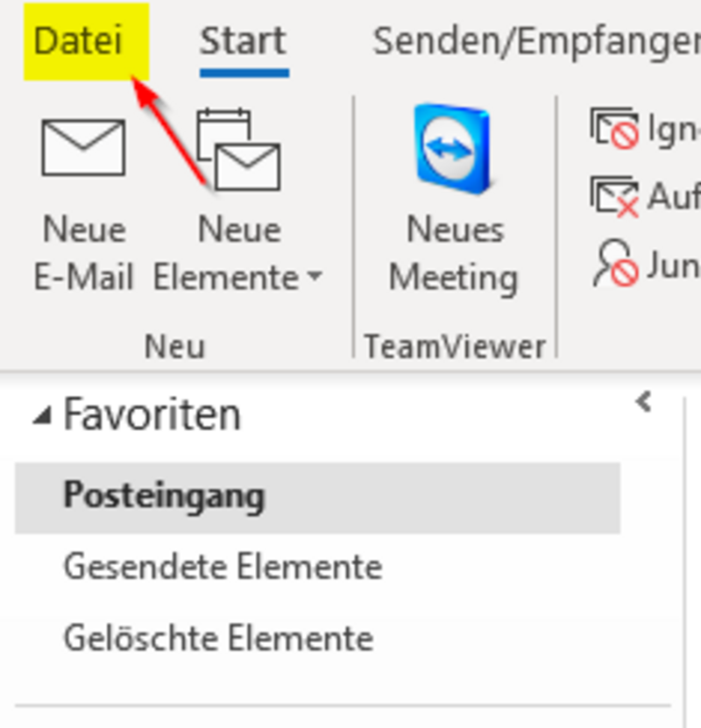Open the Gelöschte Elemente folder
The height and width of the screenshot is (728, 701).
pyautogui.click(x=218, y=637)
